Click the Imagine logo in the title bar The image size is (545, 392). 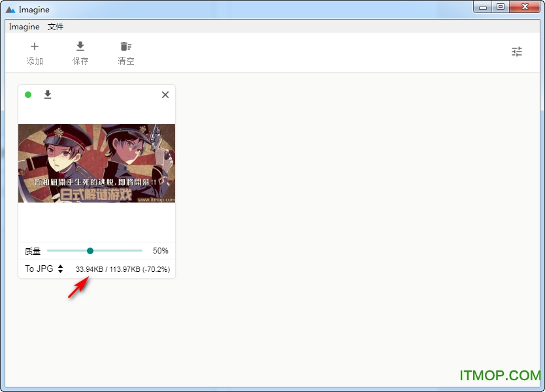pos(10,10)
